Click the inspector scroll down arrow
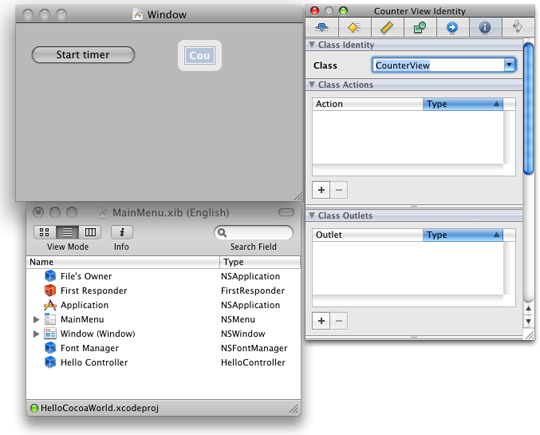 tap(528, 322)
